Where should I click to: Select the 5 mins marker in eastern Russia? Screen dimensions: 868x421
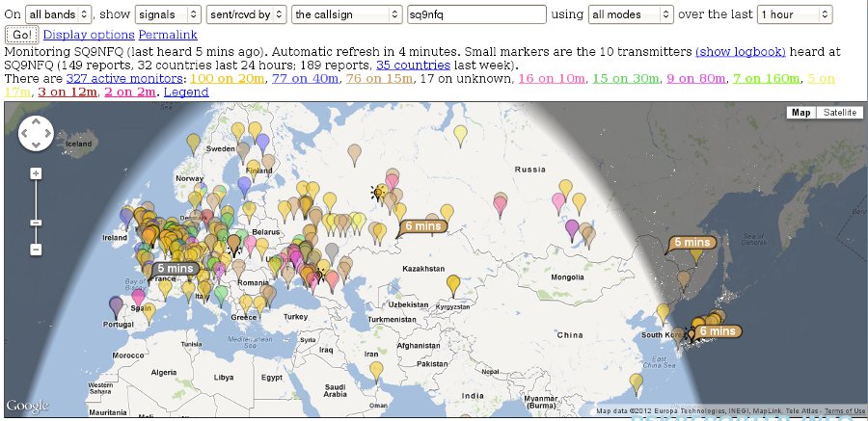692,243
